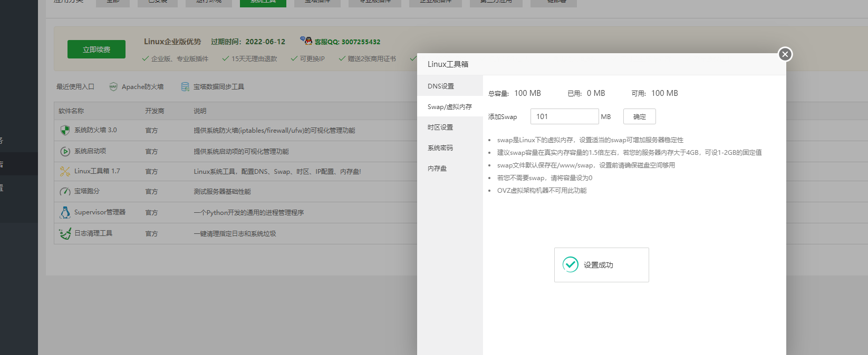Click the 说明 column header
This screenshot has width=868, height=355.
pos(200,111)
